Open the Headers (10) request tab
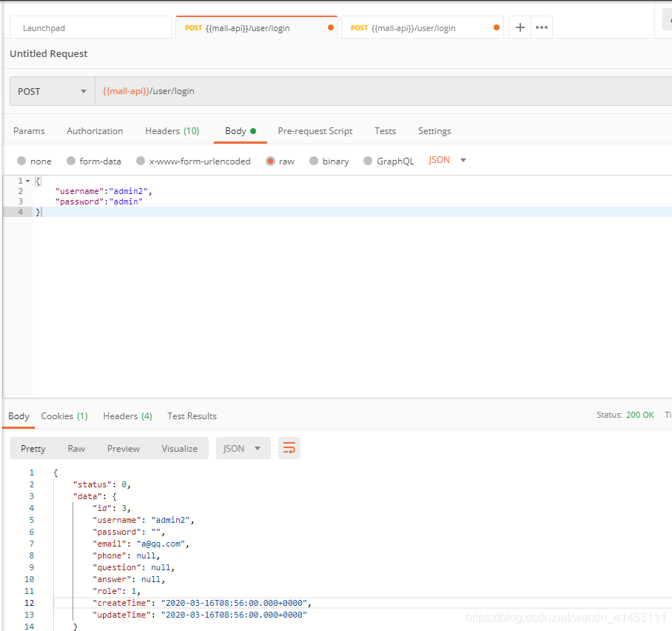The width and height of the screenshot is (672, 631). point(172,131)
